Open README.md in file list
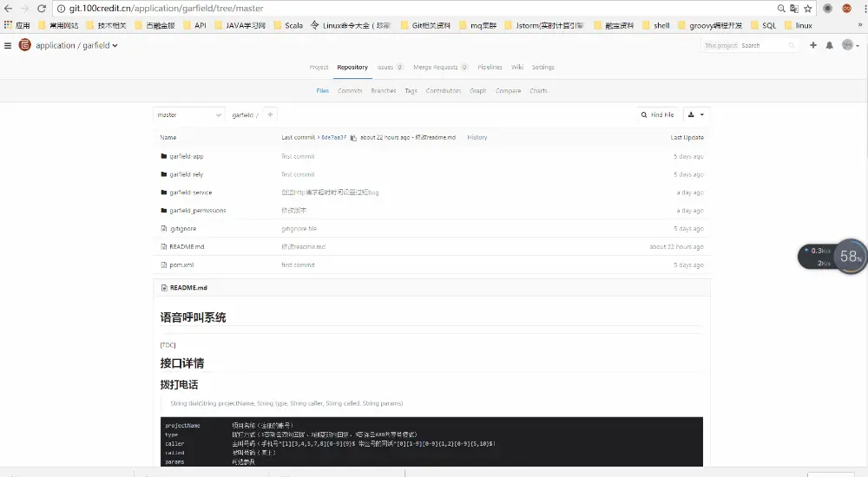 [x=187, y=247]
